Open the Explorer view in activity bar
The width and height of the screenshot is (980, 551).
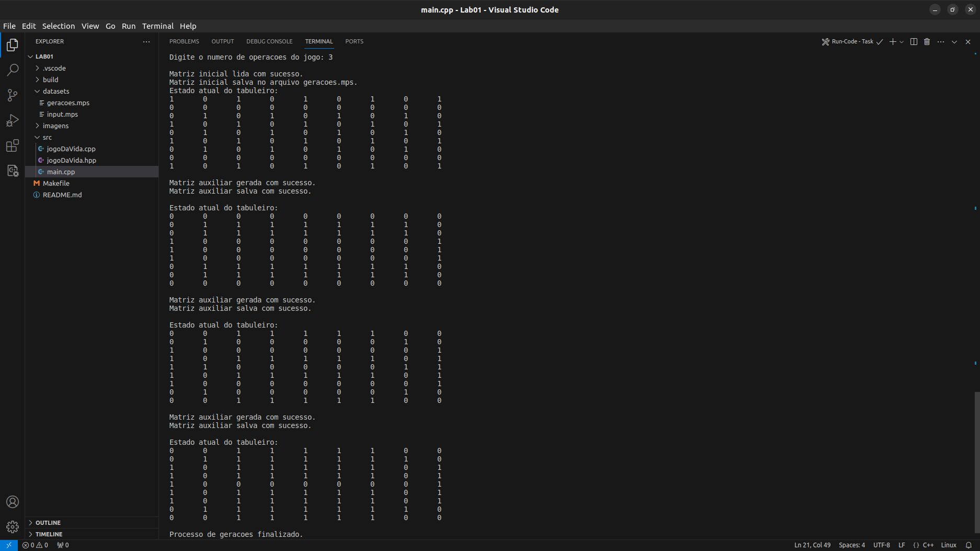pyautogui.click(x=13, y=45)
